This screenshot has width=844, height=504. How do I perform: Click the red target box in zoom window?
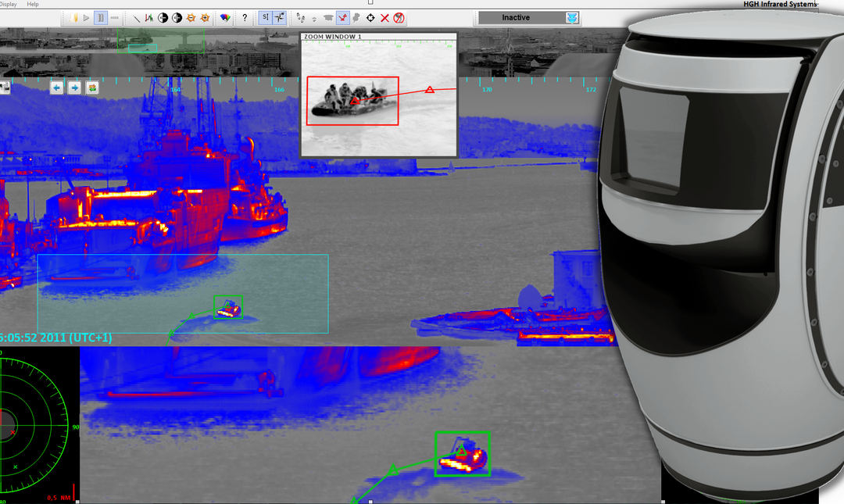(x=352, y=101)
